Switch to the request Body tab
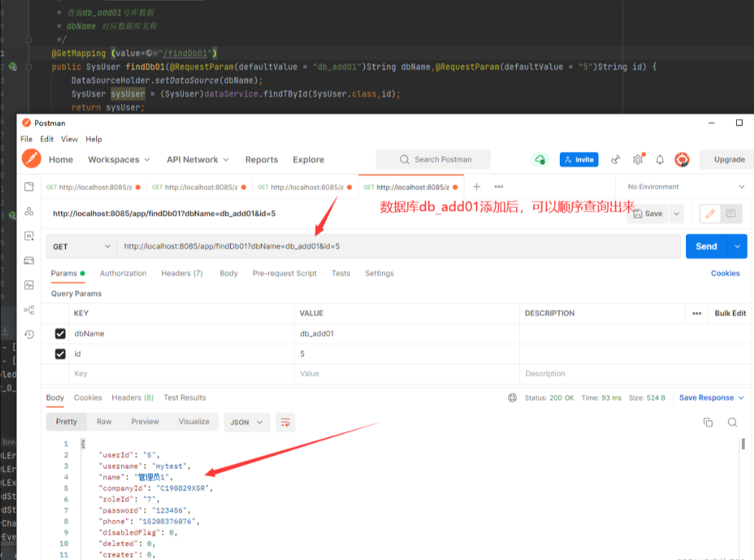754x560 pixels. coord(229,273)
